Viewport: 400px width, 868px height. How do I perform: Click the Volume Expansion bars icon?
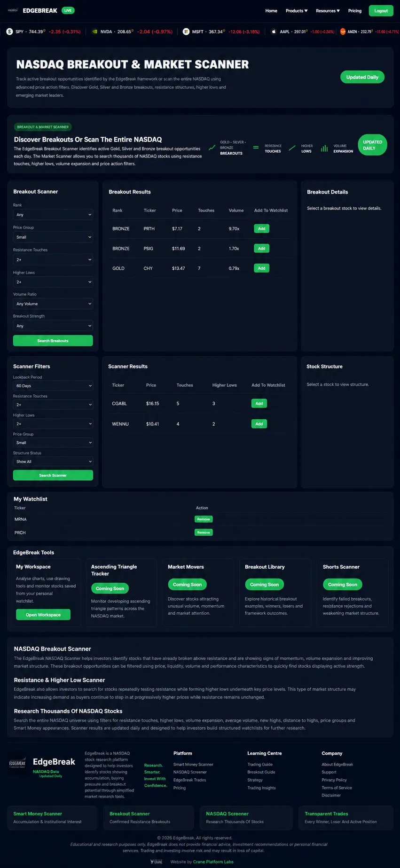click(324, 148)
